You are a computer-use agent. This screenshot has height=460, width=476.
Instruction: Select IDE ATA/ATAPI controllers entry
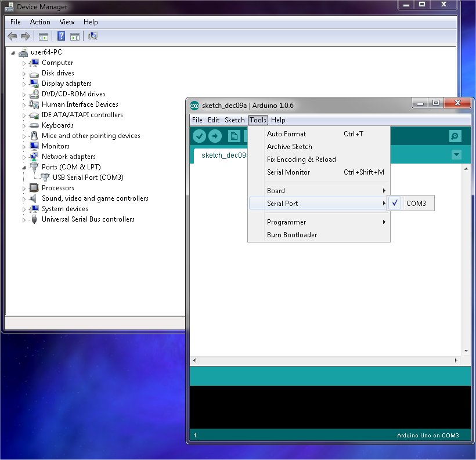point(82,115)
